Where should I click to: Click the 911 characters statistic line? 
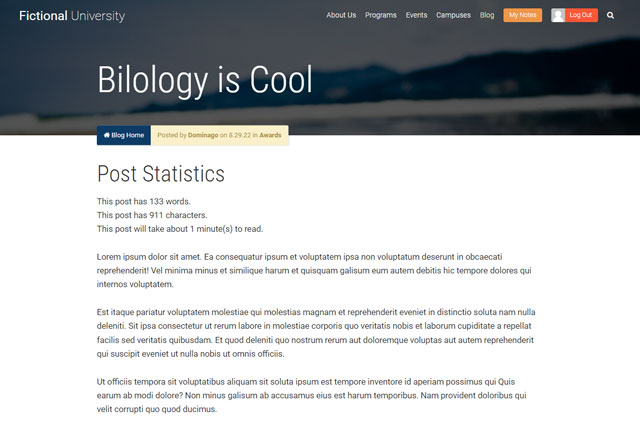click(x=152, y=215)
